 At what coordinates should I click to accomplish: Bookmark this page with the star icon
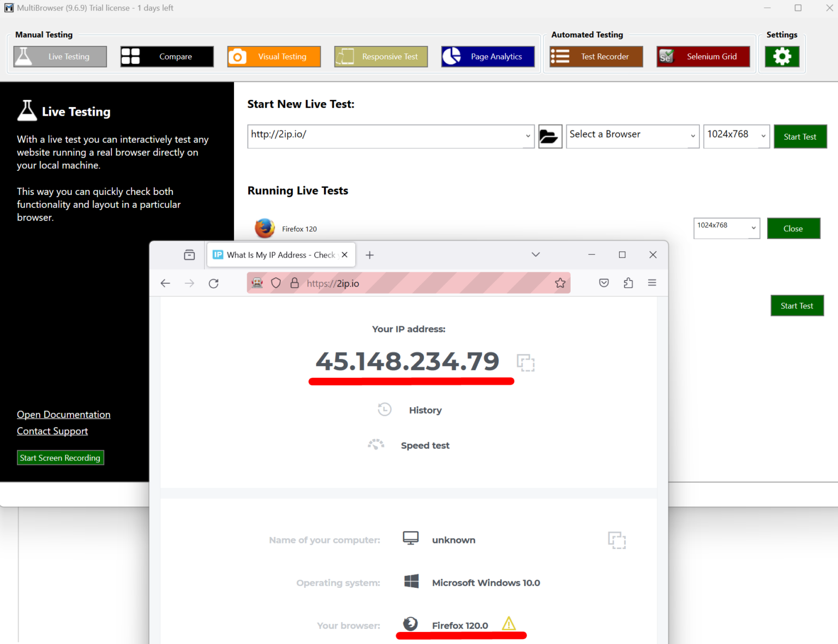coord(560,283)
